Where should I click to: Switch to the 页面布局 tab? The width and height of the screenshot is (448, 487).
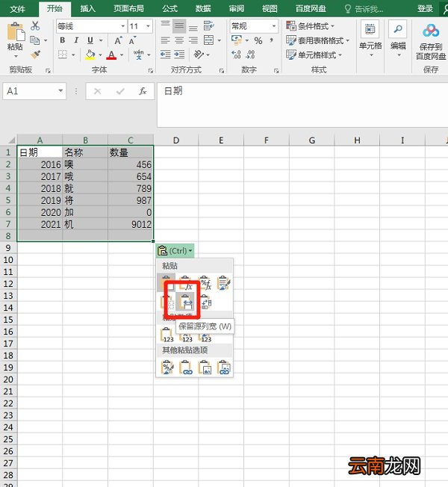tap(129, 9)
